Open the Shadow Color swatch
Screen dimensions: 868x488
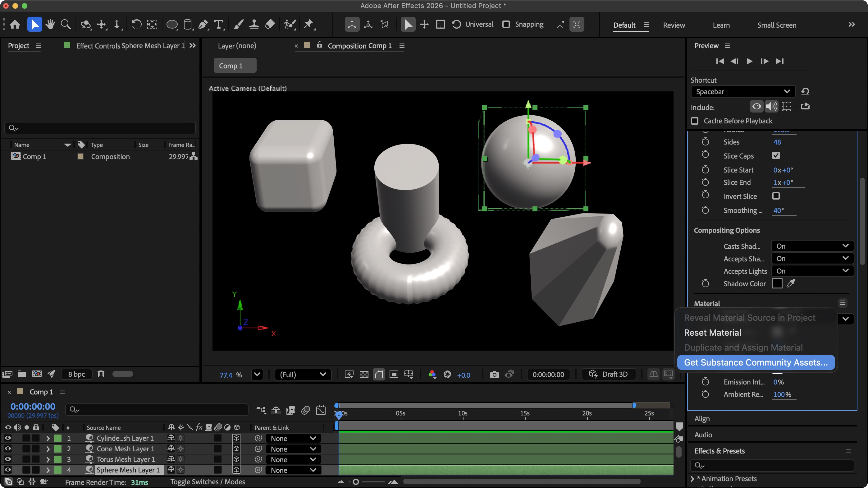tap(777, 283)
